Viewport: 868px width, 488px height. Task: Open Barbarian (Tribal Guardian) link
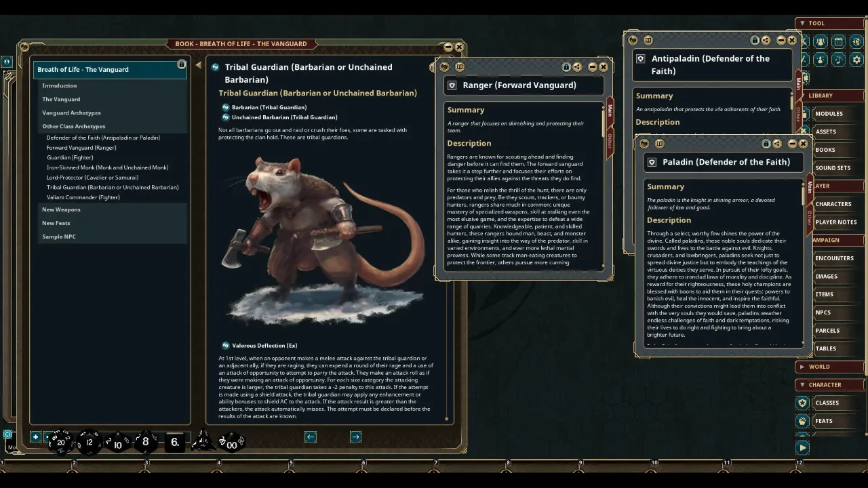pos(269,107)
